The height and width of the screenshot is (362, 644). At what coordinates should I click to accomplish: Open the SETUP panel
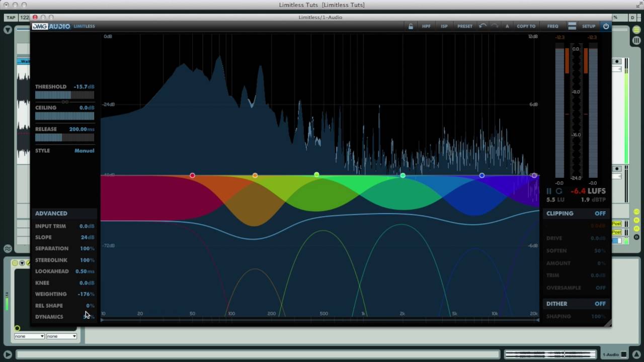pos(589,26)
